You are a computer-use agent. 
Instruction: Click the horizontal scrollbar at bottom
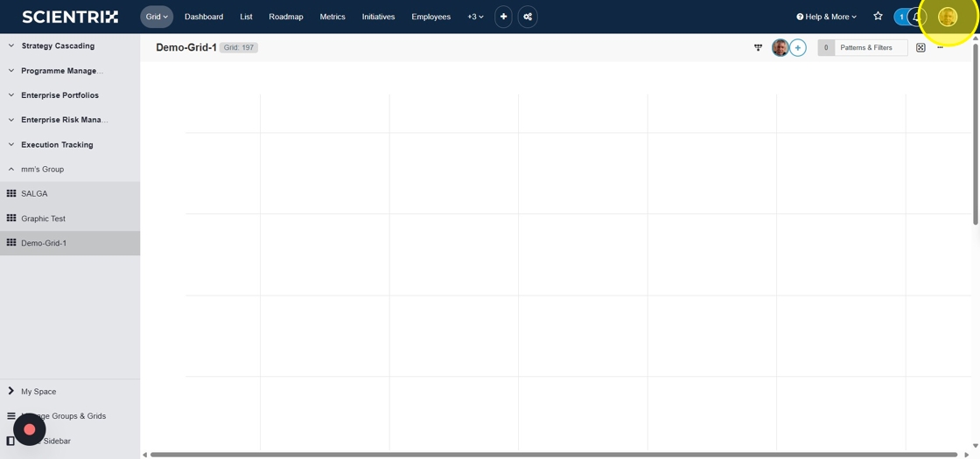point(553,455)
